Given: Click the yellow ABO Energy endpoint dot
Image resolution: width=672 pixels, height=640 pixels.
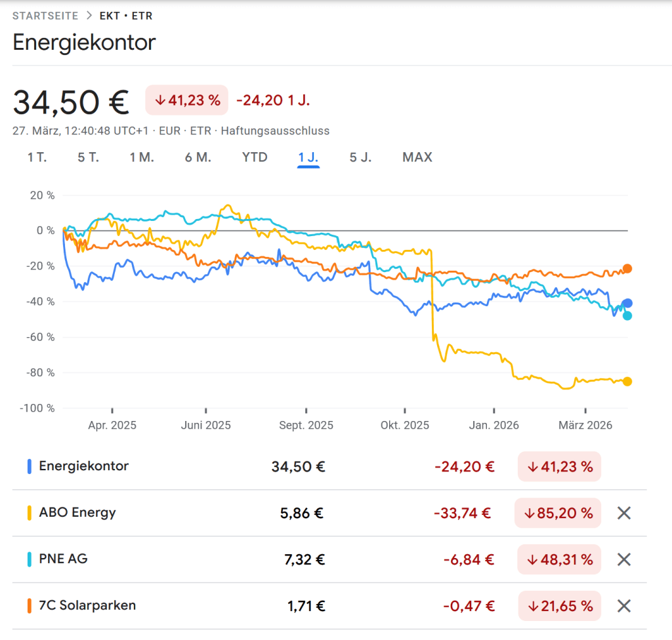Looking at the screenshot, I should (x=627, y=382).
